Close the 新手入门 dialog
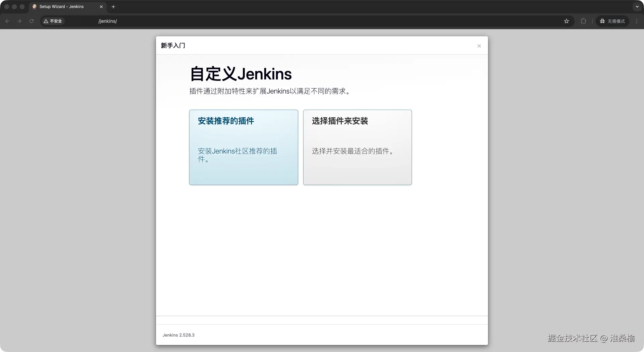644x352 pixels. pos(479,46)
